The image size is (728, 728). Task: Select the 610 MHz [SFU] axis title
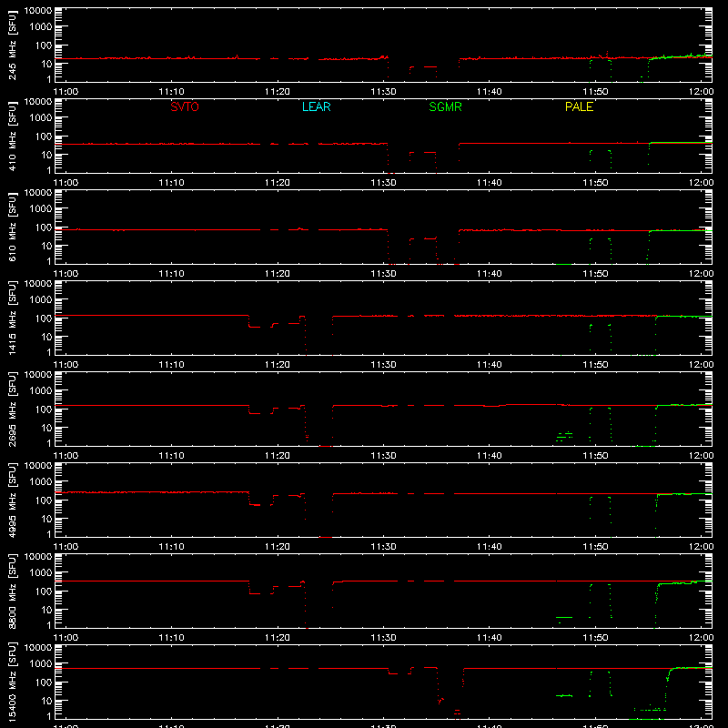(x=13, y=227)
